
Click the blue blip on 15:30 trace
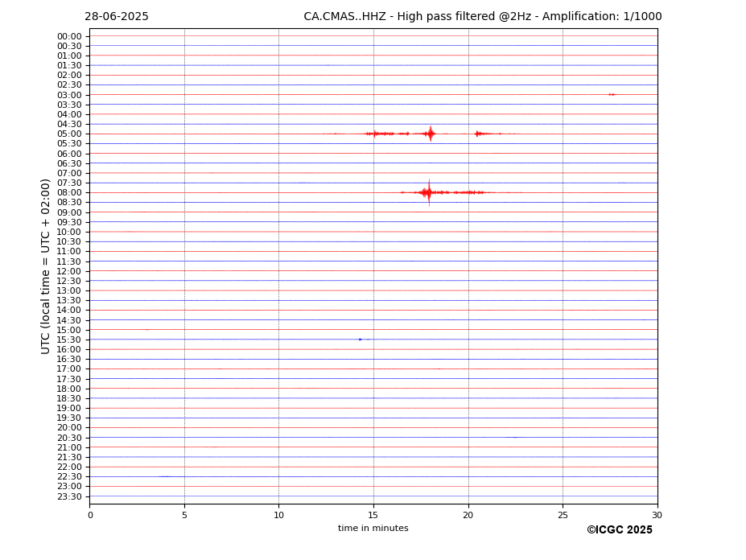click(x=361, y=340)
